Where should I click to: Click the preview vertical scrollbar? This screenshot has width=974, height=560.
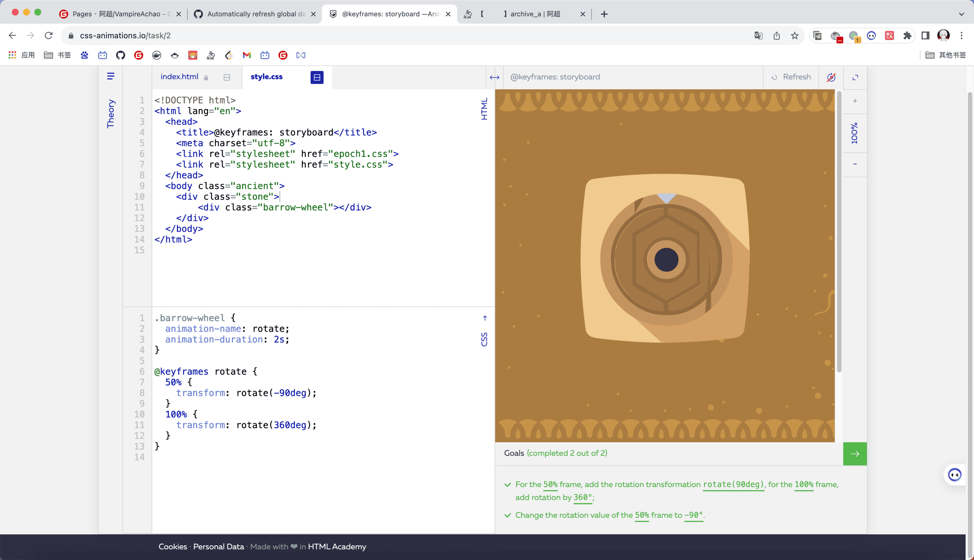point(839,231)
